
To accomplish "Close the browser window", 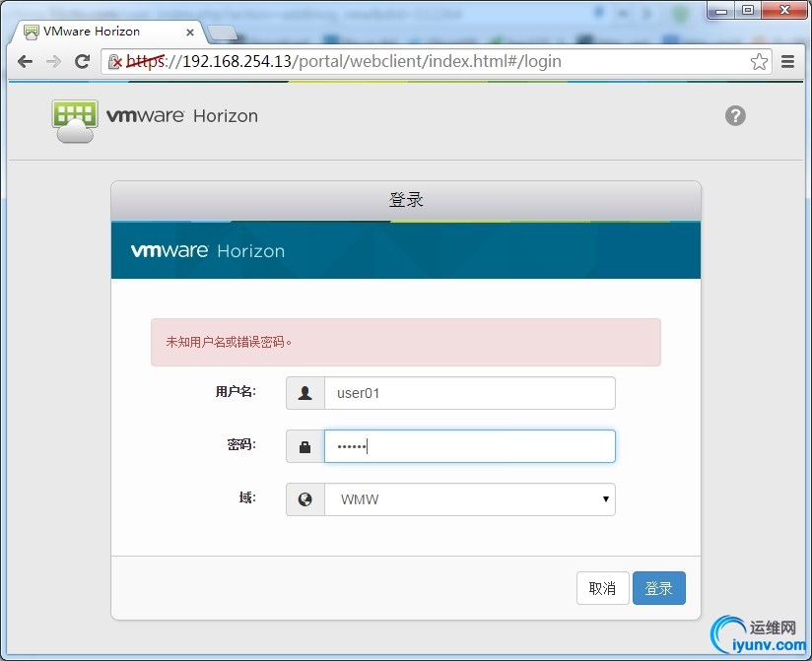I will click(x=784, y=11).
